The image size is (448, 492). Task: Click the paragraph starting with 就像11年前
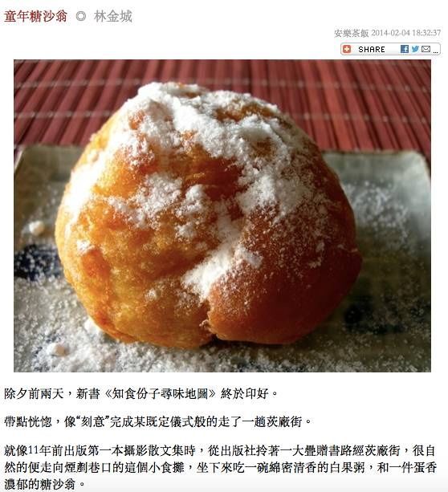point(221,468)
